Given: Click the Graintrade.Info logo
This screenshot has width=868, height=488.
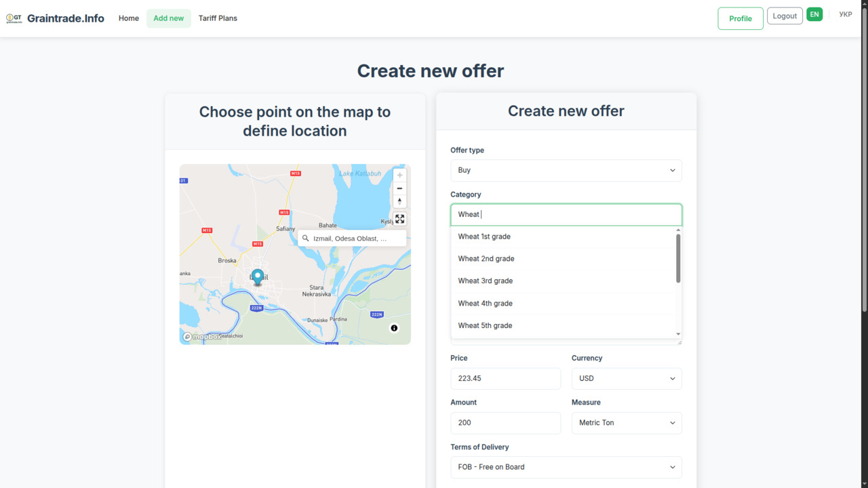Looking at the screenshot, I should 55,18.
